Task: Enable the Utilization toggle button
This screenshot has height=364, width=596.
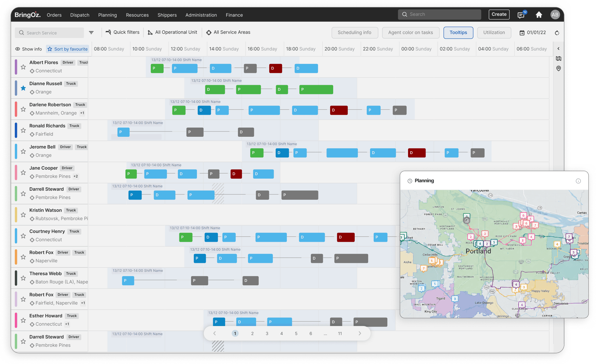Action: (494, 33)
